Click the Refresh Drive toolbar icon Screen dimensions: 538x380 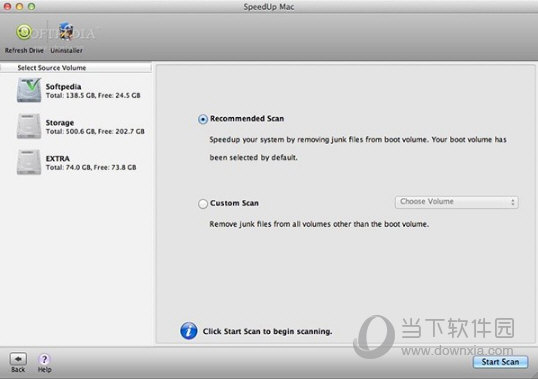click(x=24, y=32)
